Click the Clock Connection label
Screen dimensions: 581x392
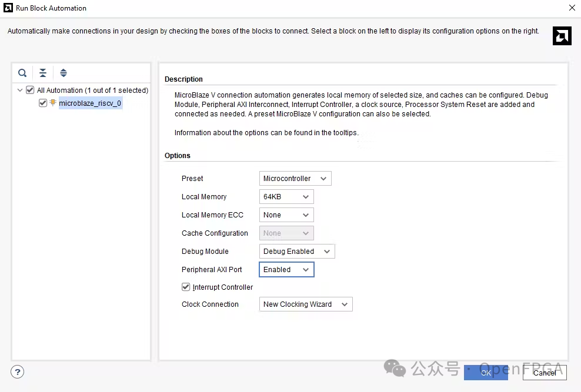(210, 304)
